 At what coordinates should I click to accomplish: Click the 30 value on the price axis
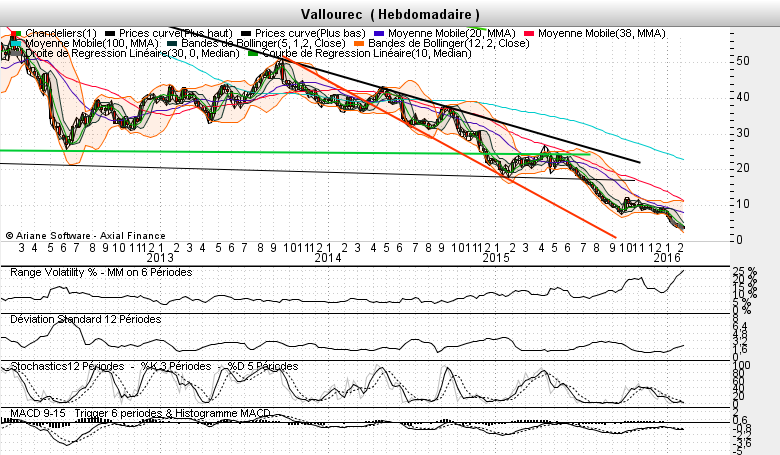[743, 133]
